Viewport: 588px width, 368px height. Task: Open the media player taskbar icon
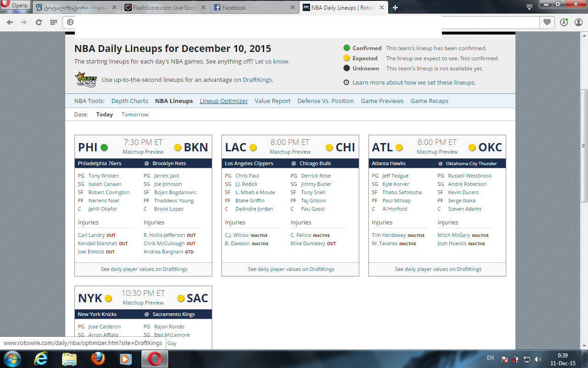tap(125, 358)
